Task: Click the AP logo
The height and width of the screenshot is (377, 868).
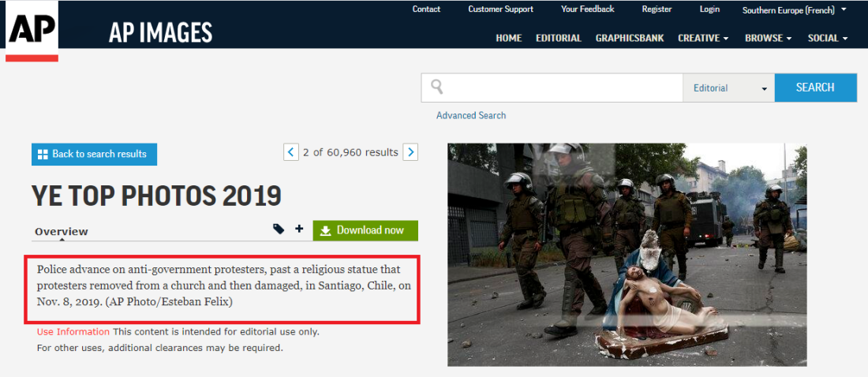Action: click(32, 31)
